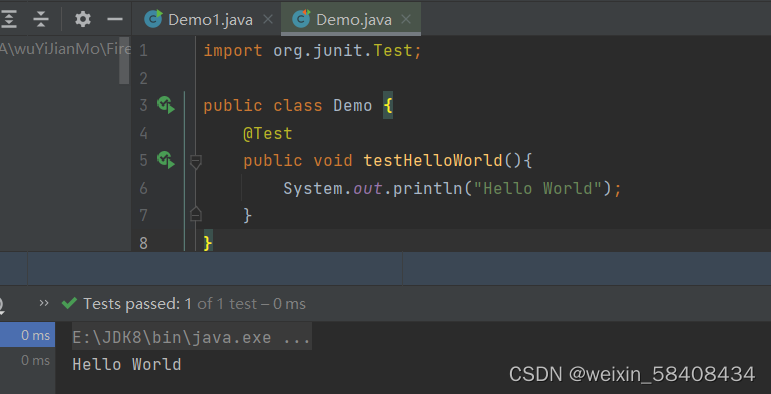Click the Hello World console output
Viewport: 771px width, 394px height.
pos(127,364)
